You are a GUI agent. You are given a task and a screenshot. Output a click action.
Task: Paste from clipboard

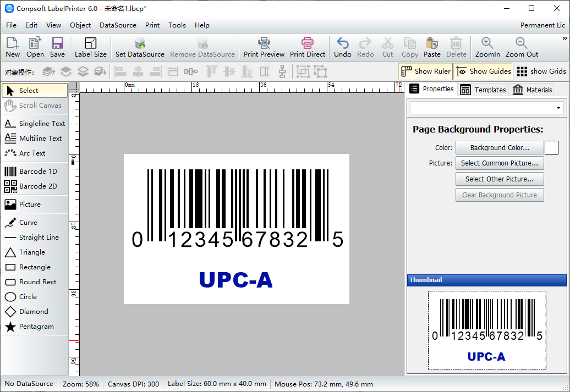click(x=432, y=47)
